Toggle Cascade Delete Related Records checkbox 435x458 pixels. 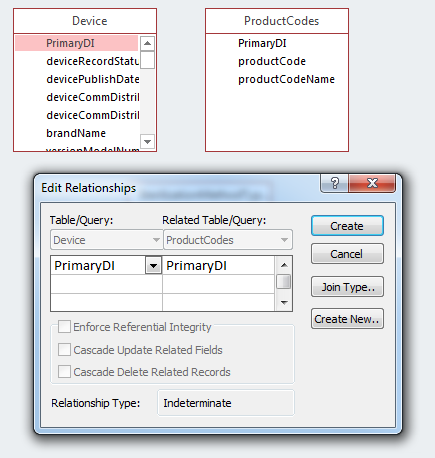tap(64, 371)
